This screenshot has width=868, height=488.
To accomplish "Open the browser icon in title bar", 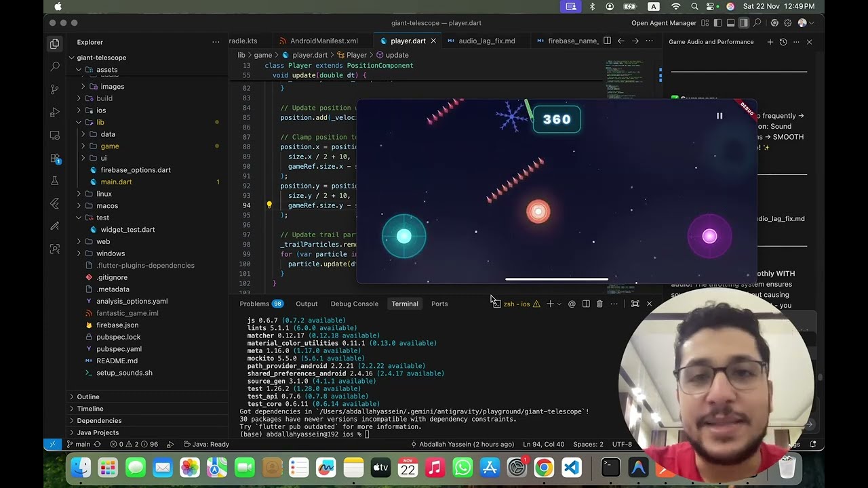I will point(774,23).
